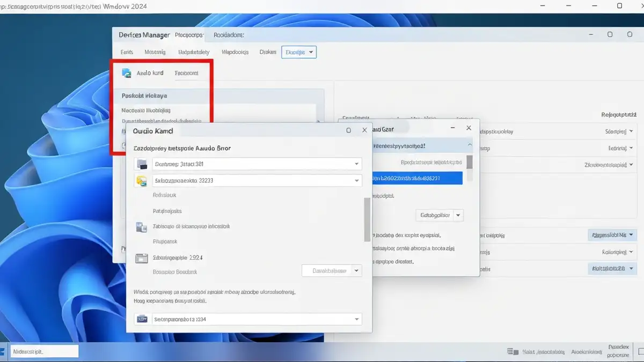The width and height of the screenshot is (644, 362).
Task: Click the Plfiupoansk item
Action: 165,242
